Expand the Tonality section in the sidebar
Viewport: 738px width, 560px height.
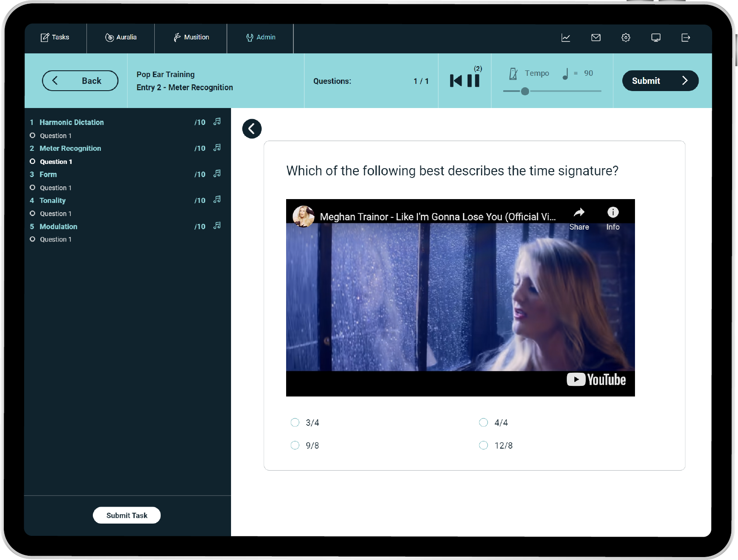click(53, 200)
